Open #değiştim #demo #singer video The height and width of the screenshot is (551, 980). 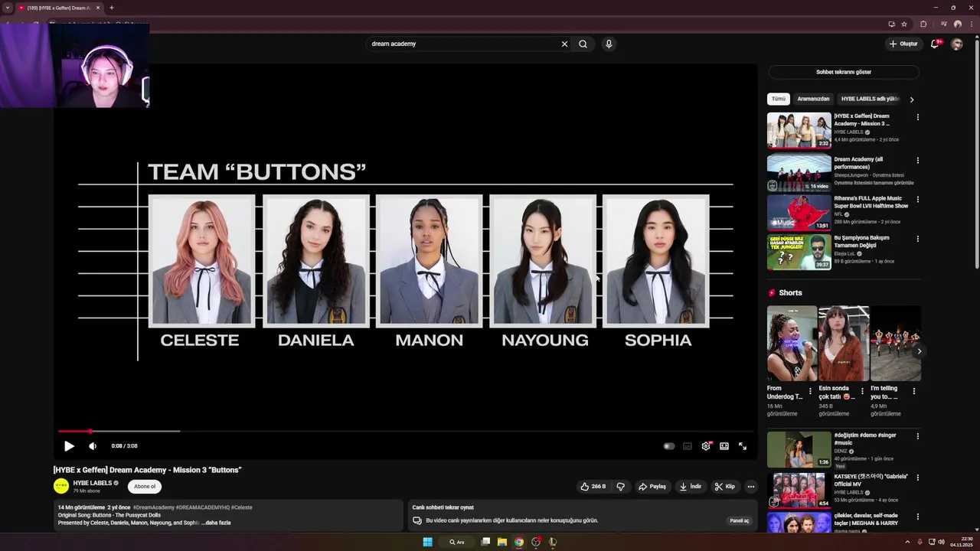click(799, 449)
